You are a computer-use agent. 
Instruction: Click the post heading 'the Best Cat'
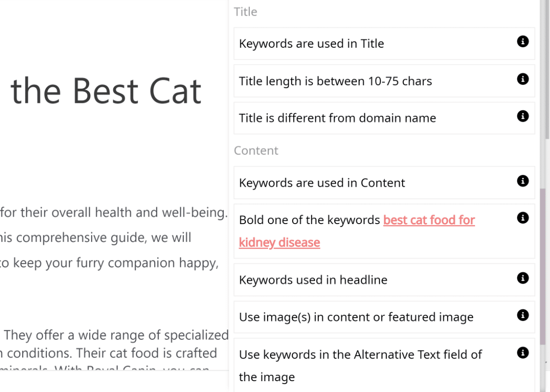click(x=106, y=91)
